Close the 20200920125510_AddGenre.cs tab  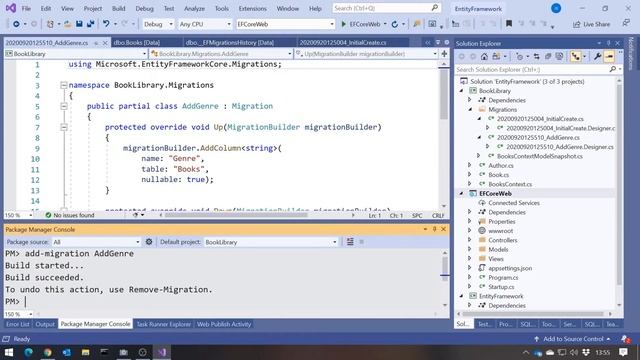pos(105,42)
